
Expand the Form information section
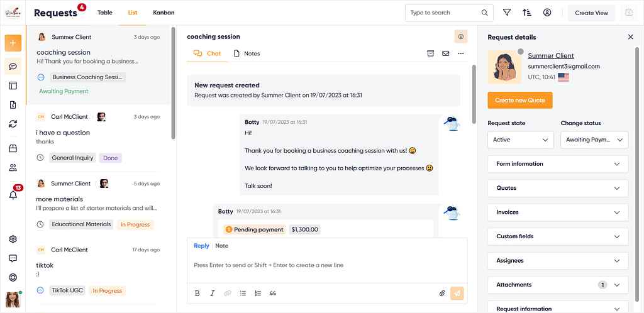pos(558,164)
